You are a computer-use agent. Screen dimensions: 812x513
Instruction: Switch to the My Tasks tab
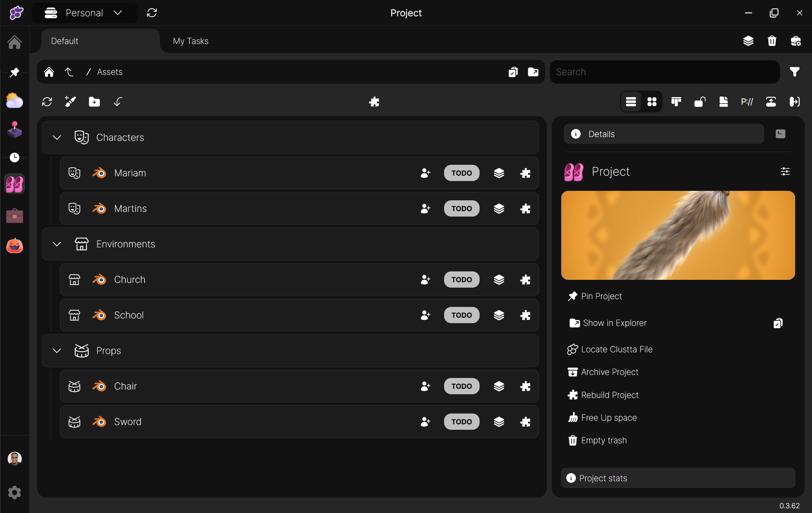tap(190, 41)
